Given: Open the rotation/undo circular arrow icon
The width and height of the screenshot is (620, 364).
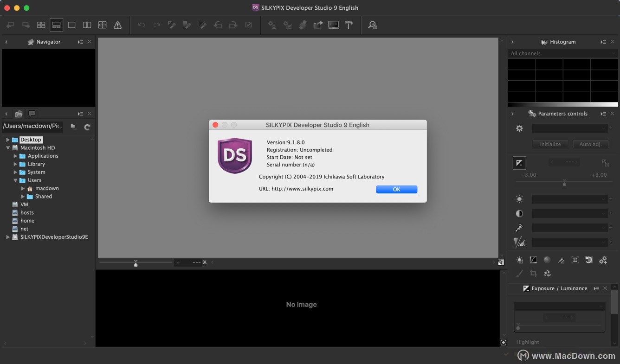Looking at the screenshot, I should point(589,260).
